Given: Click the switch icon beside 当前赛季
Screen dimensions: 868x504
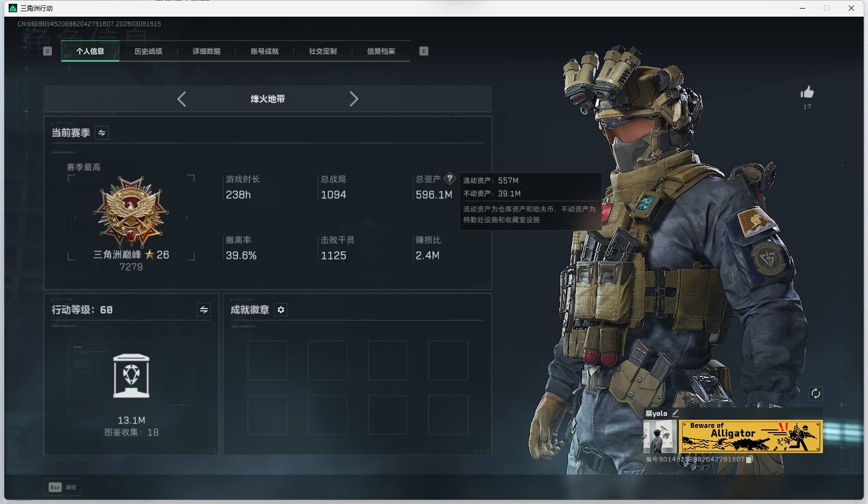Looking at the screenshot, I should click(101, 133).
